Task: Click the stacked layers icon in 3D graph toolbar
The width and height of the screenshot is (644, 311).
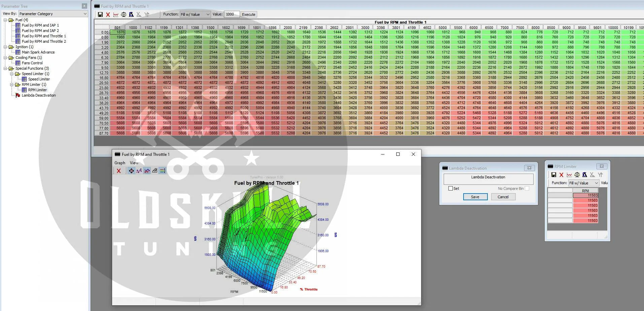Action: pos(155,171)
